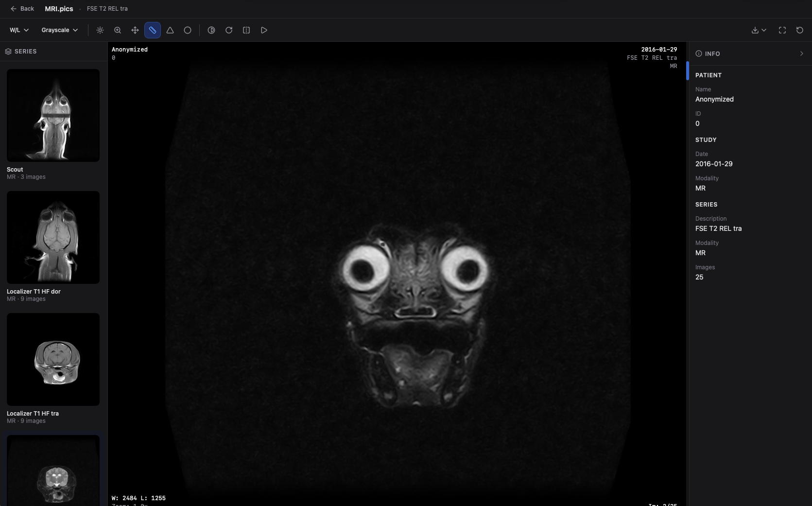Select the zoom tool
812x506 pixels.
click(117, 30)
